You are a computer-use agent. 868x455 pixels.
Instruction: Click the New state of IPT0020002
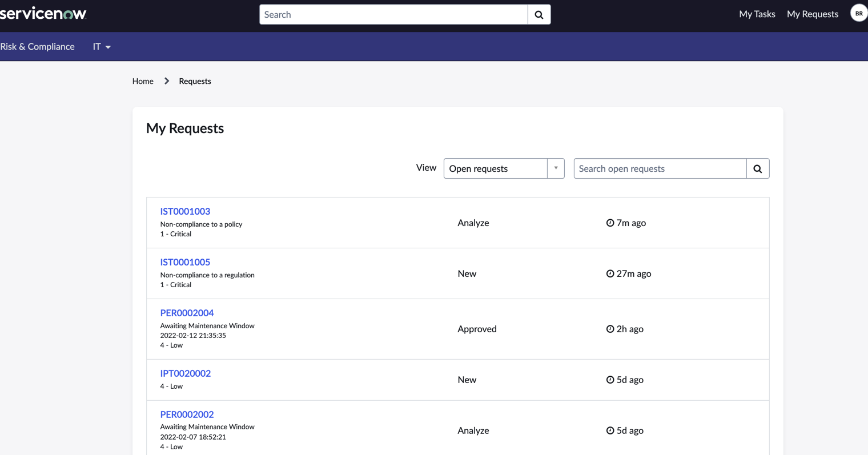click(x=467, y=380)
